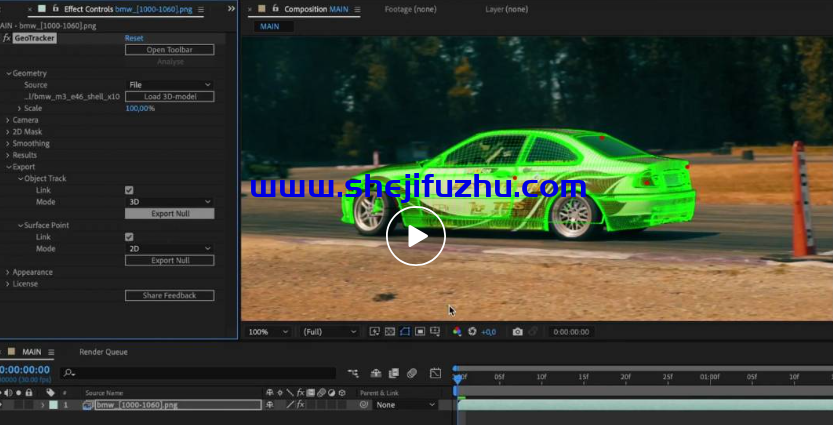Toggle Fast Previews icon
The width and height of the screenshot is (833, 425).
(375, 332)
